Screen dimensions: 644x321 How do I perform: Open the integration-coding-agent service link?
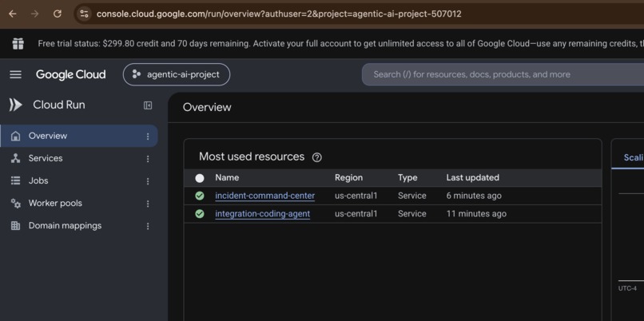tap(262, 214)
